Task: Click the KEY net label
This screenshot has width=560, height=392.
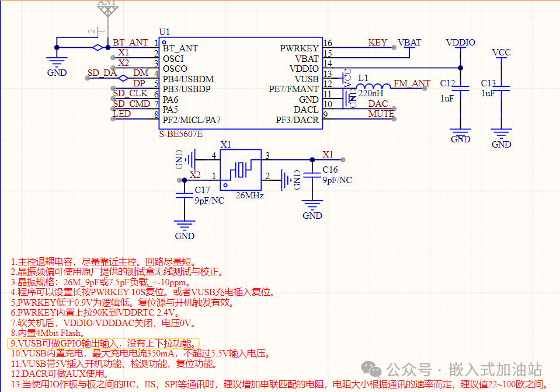Action: [377, 43]
